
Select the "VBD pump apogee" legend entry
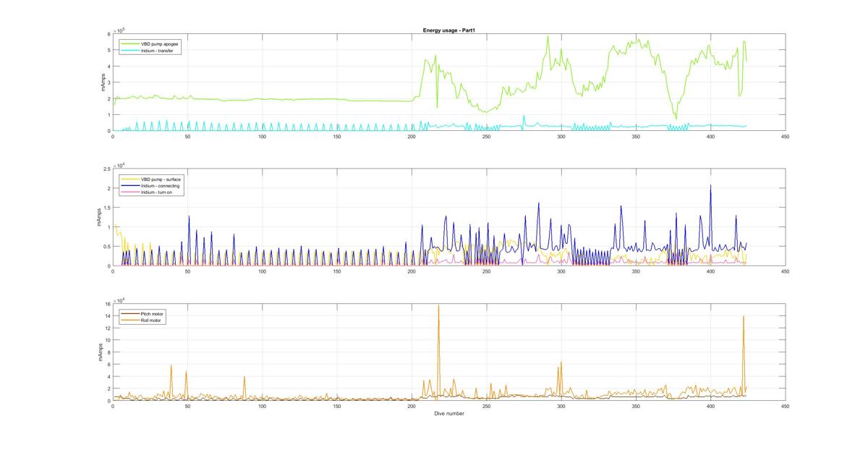click(x=160, y=44)
